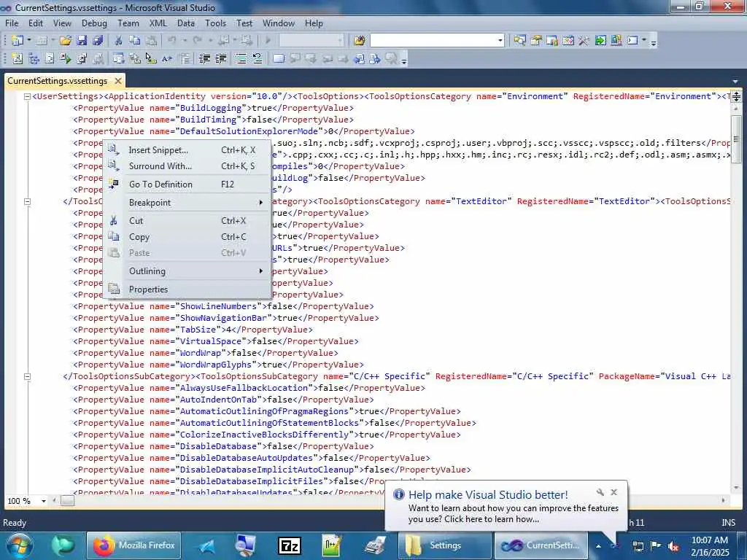Image resolution: width=747 pixels, height=560 pixels.
Task: Show hidden system tray icons arrow
Action: (x=598, y=546)
